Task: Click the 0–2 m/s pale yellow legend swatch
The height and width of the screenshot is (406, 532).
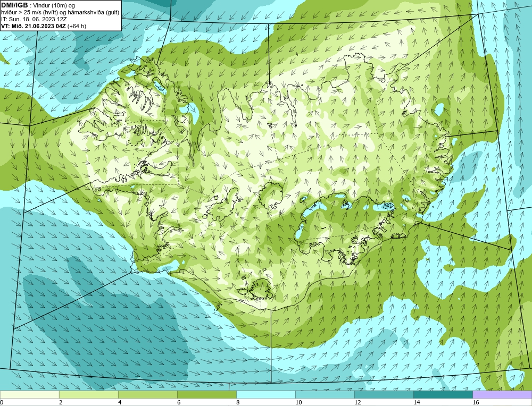Action: tap(29, 394)
